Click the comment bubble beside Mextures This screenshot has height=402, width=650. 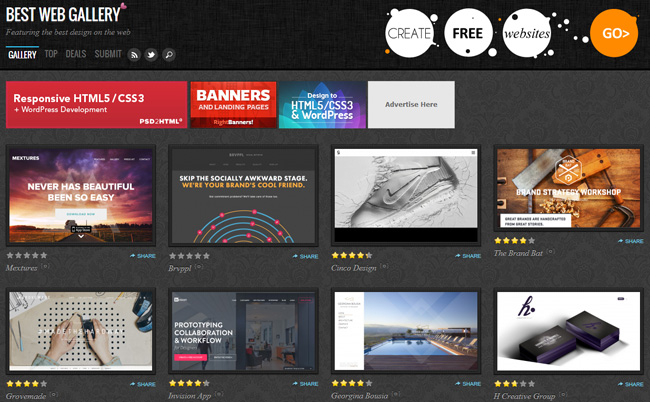(x=45, y=266)
